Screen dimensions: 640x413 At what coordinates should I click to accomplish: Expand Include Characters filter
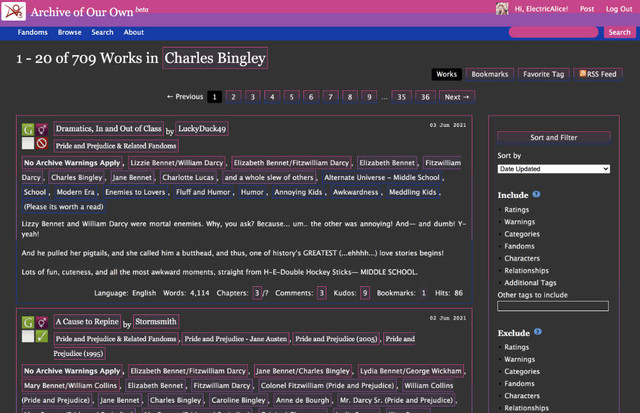coord(522,259)
